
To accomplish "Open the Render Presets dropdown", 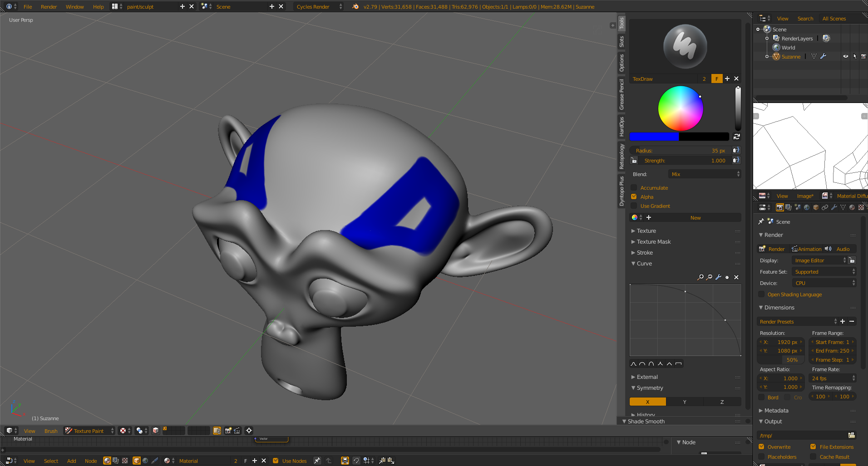I will click(798, 322).
